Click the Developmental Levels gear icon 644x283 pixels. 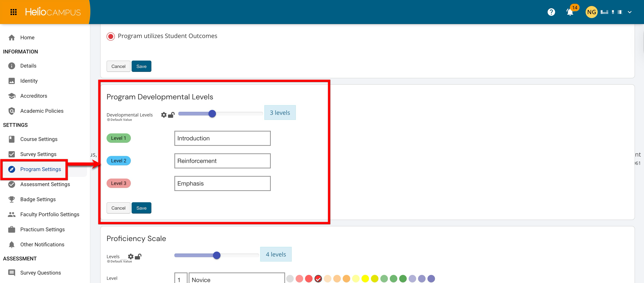164,115
